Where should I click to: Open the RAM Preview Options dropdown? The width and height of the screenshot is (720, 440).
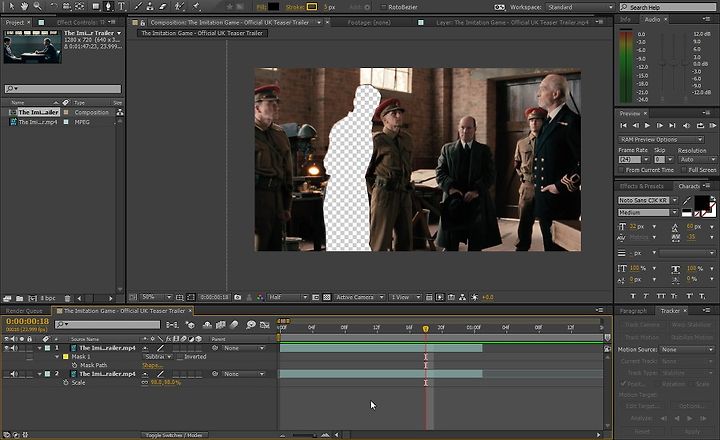(661, 139)
